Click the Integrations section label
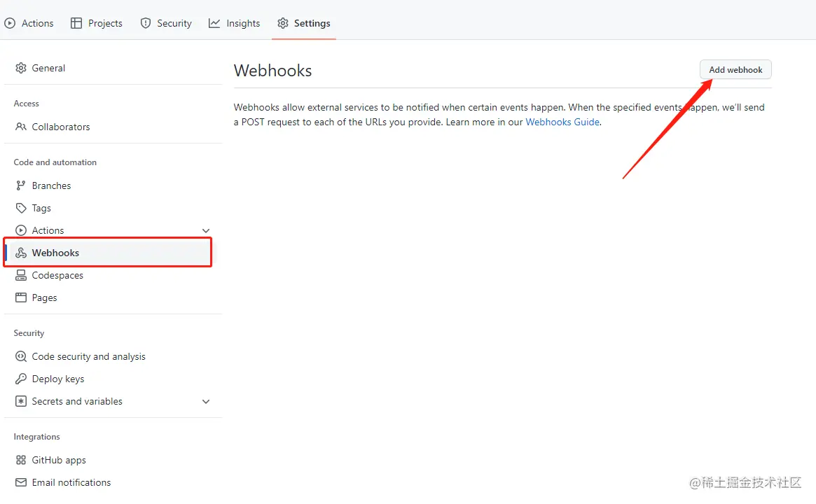The height and width of the screenshot is (504, 816). (36, 437)
